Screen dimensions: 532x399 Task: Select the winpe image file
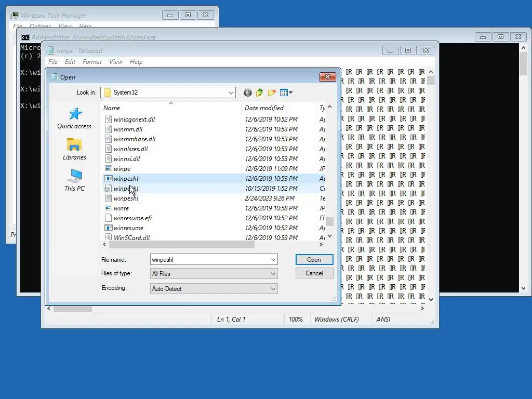[x=122, y=169]
